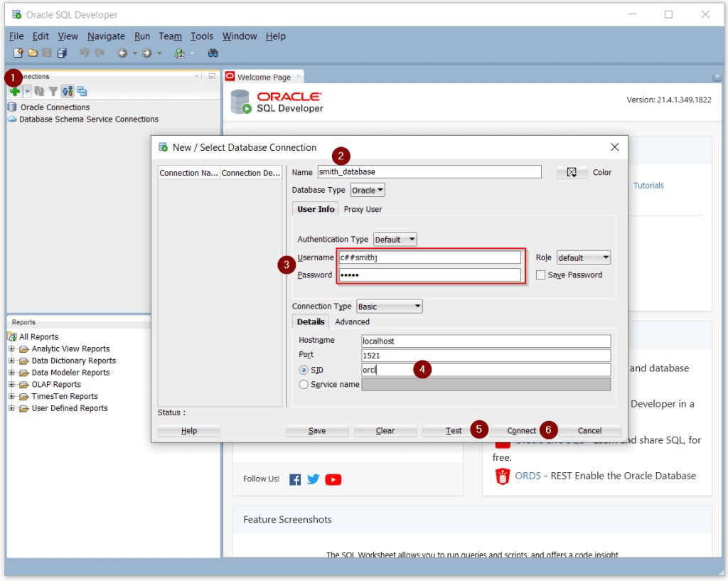This screenshot has height=581, width=728.
Task: Open the Database Type dropdown
Action: pos(368,191)
